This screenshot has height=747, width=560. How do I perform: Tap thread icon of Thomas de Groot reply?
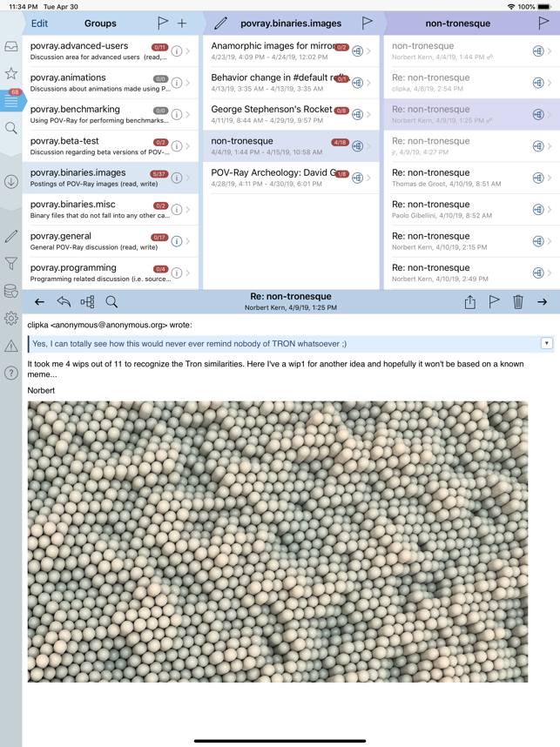click(x=538, y=178)
